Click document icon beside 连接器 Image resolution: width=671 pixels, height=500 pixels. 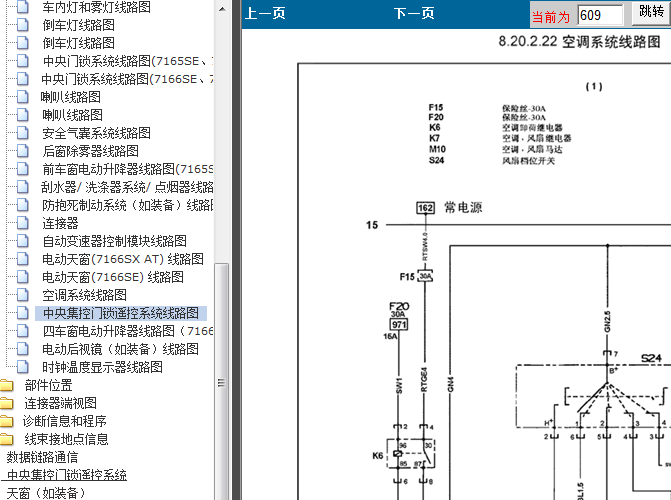click(23, 223)
